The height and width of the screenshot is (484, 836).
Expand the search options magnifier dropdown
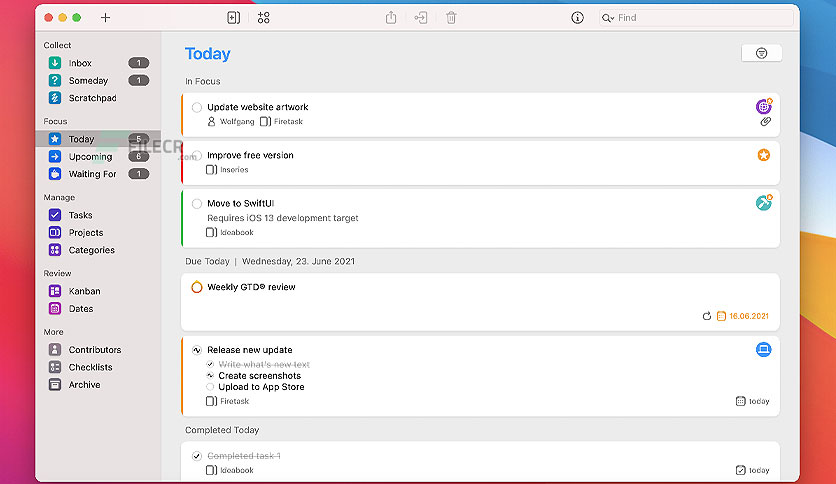tap(608, 18)
